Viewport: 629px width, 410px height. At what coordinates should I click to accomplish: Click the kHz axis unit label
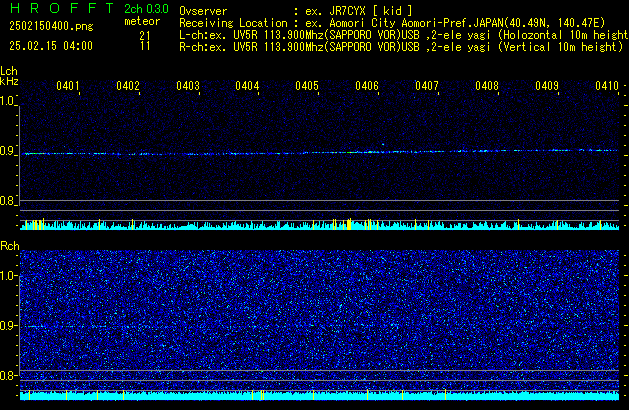[9, 81]
